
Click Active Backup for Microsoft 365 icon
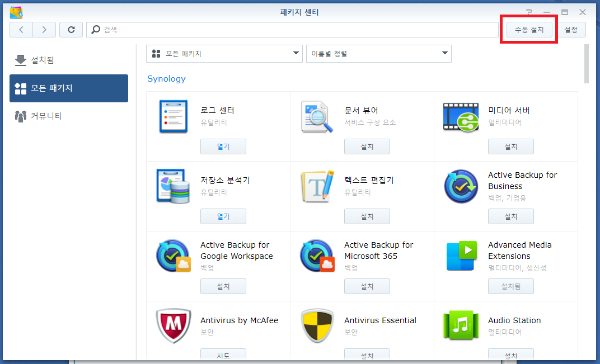pos(317,256)
